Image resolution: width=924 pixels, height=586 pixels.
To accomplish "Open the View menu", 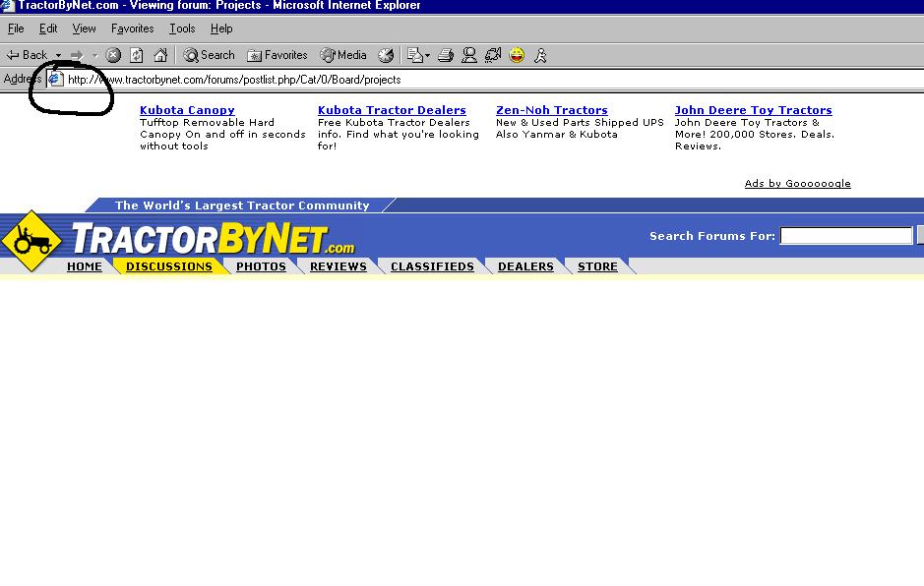I will (x=84, y=29).
